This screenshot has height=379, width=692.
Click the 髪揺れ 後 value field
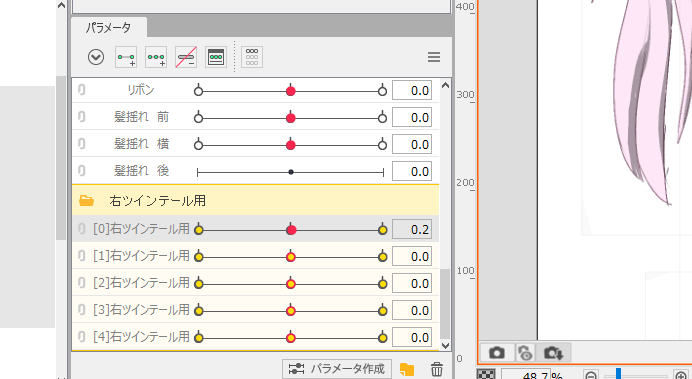pyautogui.click(x=412, y=171)
